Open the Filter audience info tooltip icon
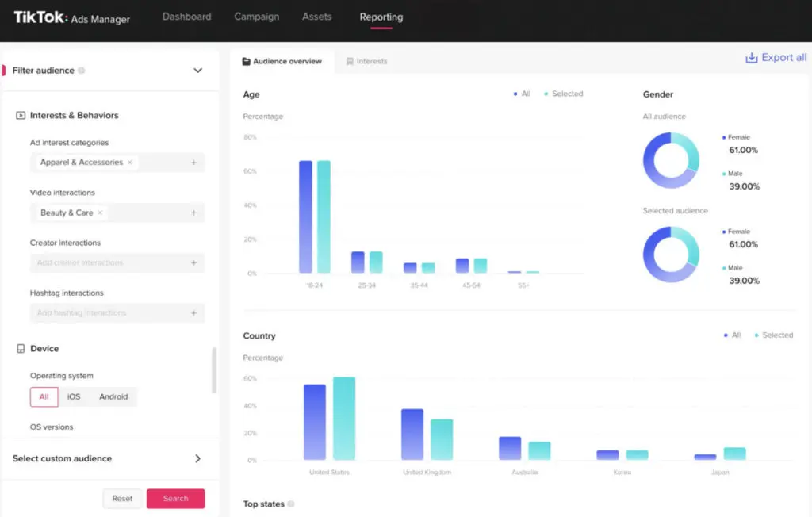Screen dimensions: 812x517 coord(82,70)
